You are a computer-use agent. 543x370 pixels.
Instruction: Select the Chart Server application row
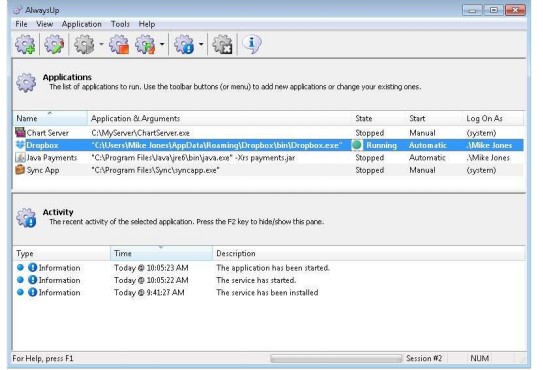tap(268, 133)
